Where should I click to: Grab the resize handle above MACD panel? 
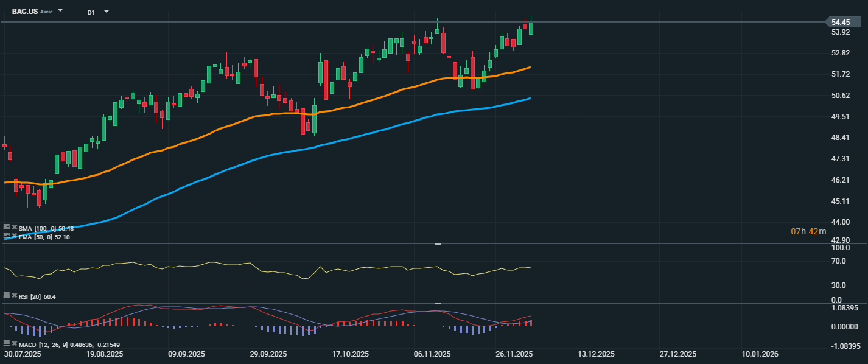437,303
